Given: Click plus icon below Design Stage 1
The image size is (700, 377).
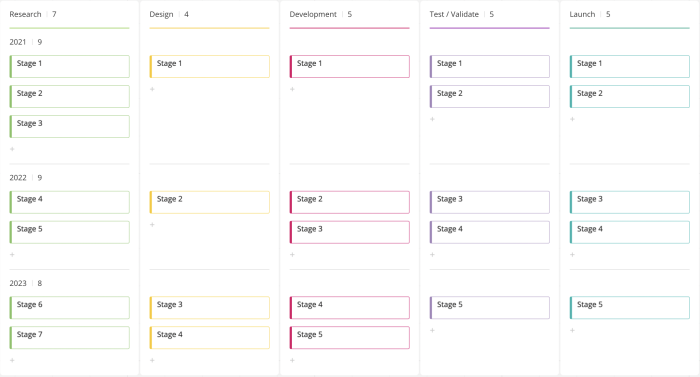Looking at the screenshot, I should pos(152,89).
